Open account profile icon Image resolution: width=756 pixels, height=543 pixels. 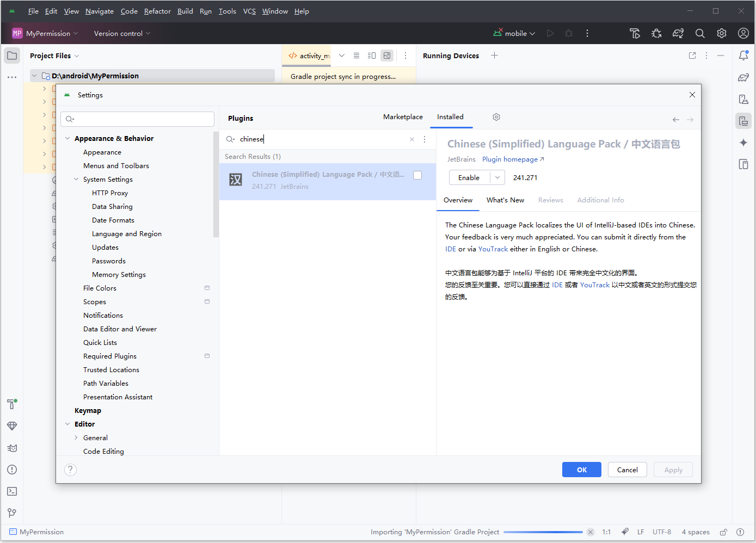pyautogui.click(x=743, y=33)
